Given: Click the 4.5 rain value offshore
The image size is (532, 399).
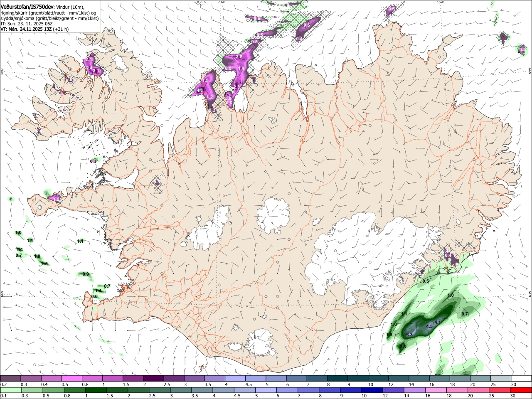Looking at the screenshot, I should click(430, 327).
